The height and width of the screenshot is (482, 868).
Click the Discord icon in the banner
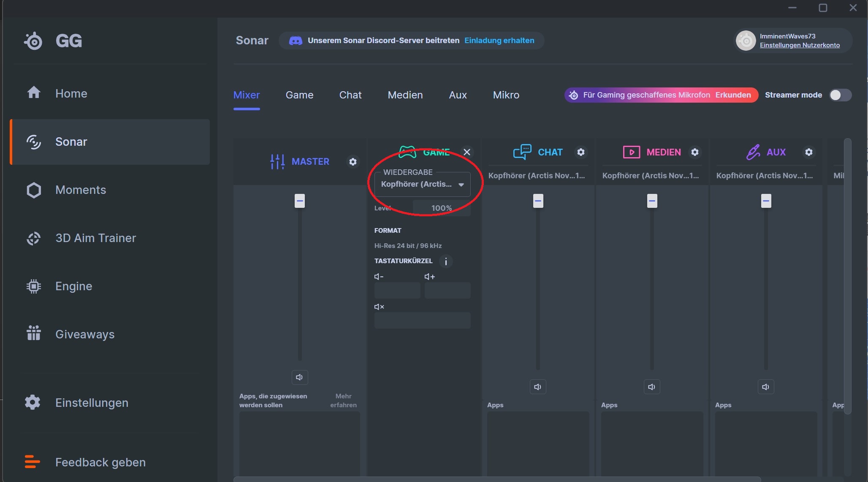(x=296, y=40)
